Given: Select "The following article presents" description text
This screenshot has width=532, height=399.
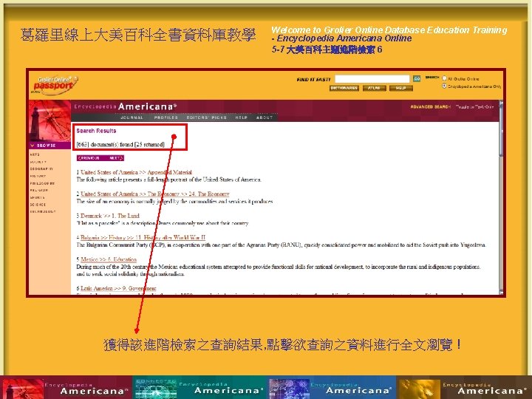Looking at the screenshot, I should [169, 180].
